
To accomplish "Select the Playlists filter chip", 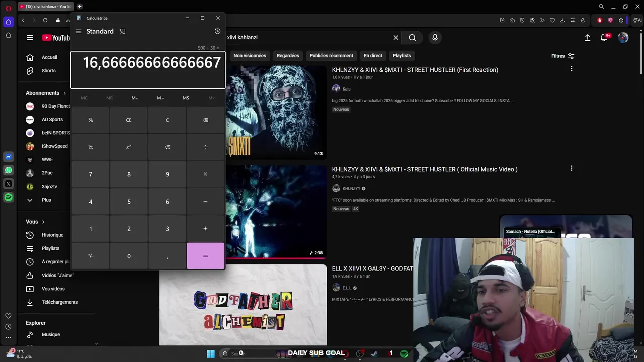I will click(401, 56).
